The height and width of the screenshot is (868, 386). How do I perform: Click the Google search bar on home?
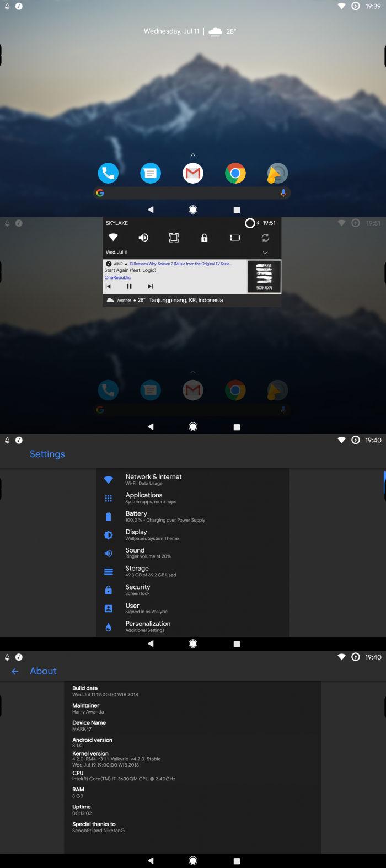tap(192, 192)
